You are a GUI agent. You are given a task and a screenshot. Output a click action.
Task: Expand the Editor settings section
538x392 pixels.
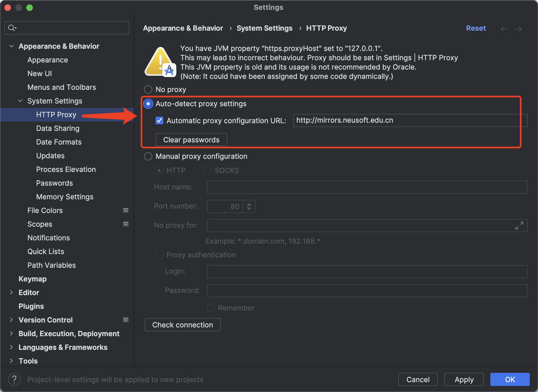[12, 293]
